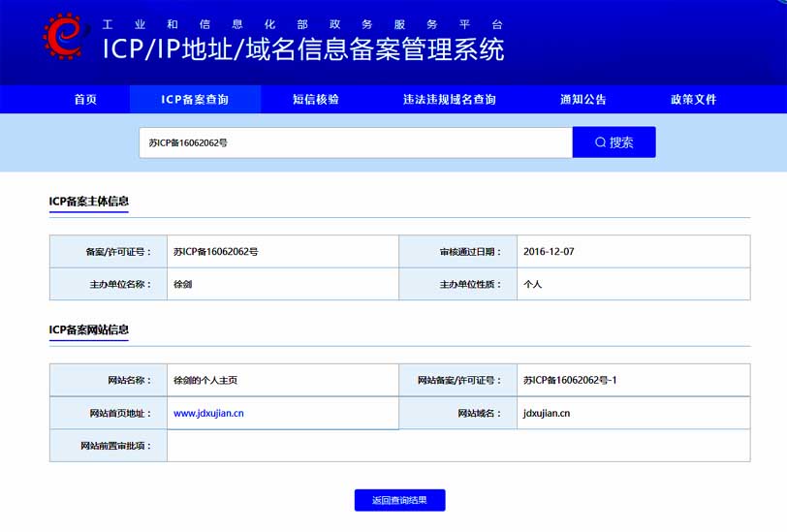Click the red gear logo icon
Viewport: 787px width, 532px height.
tap(64, 36)
